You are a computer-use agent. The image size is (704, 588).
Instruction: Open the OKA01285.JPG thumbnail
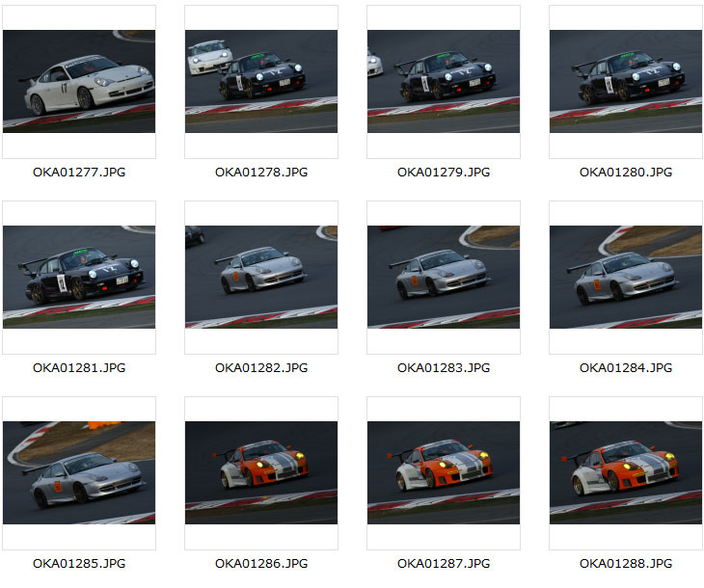pos(79,472)
